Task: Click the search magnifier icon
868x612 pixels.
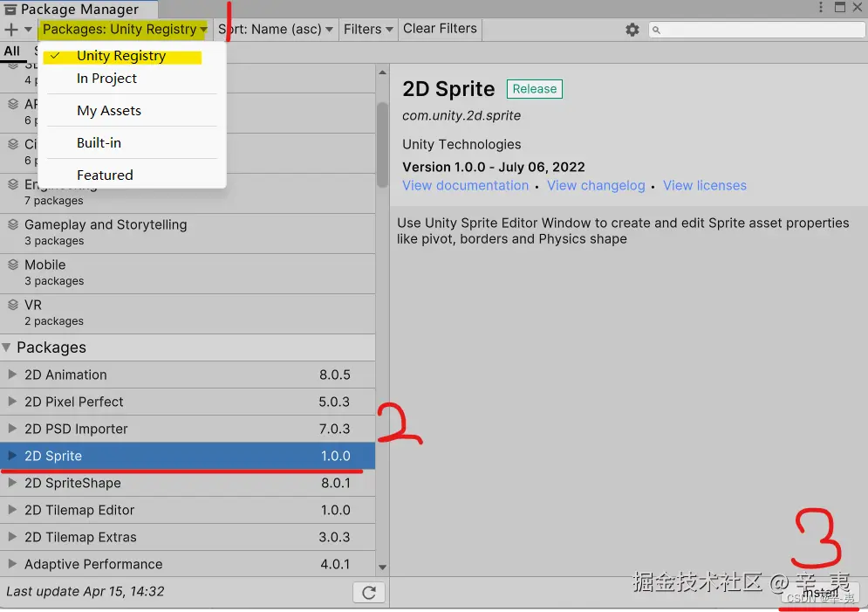Action: point(656,31)
